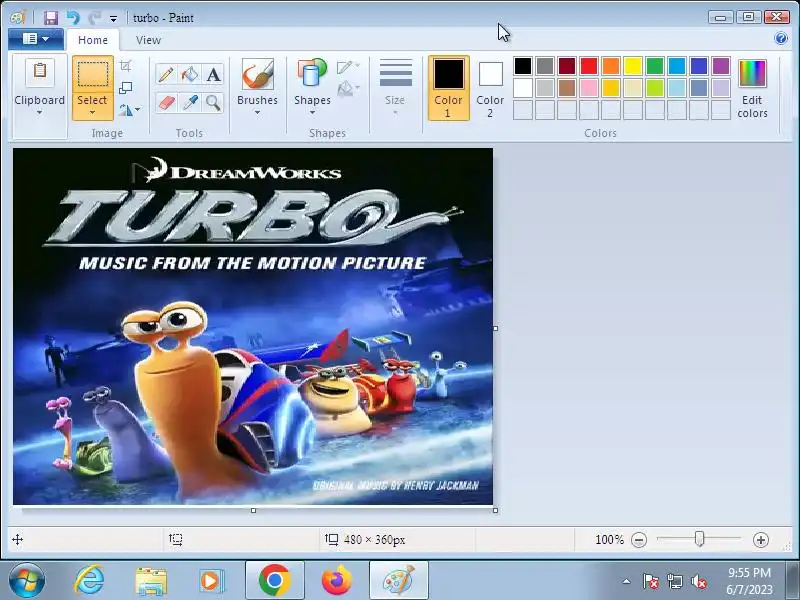
Task: Click the Shape fill icon
Action: point(345,88)
